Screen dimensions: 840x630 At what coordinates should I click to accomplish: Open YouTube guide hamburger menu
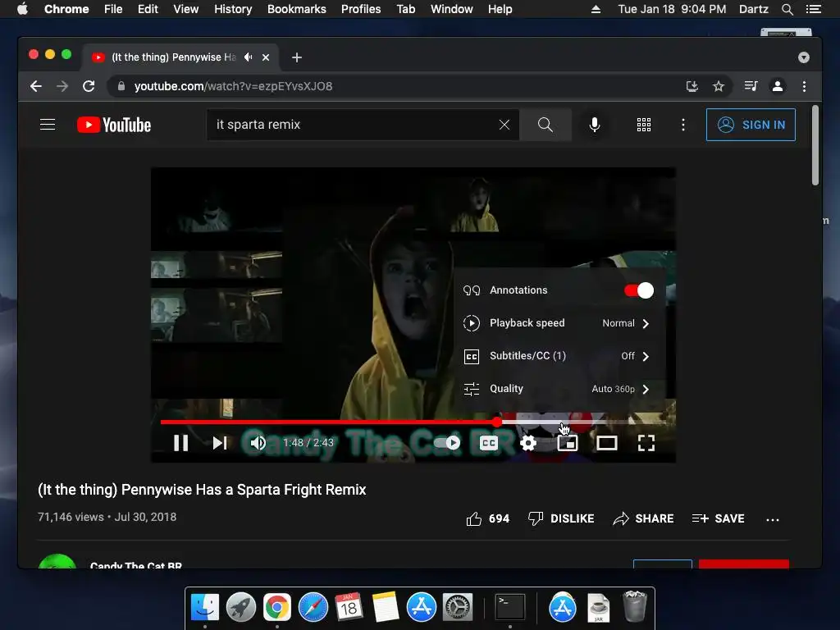(48, 125)
